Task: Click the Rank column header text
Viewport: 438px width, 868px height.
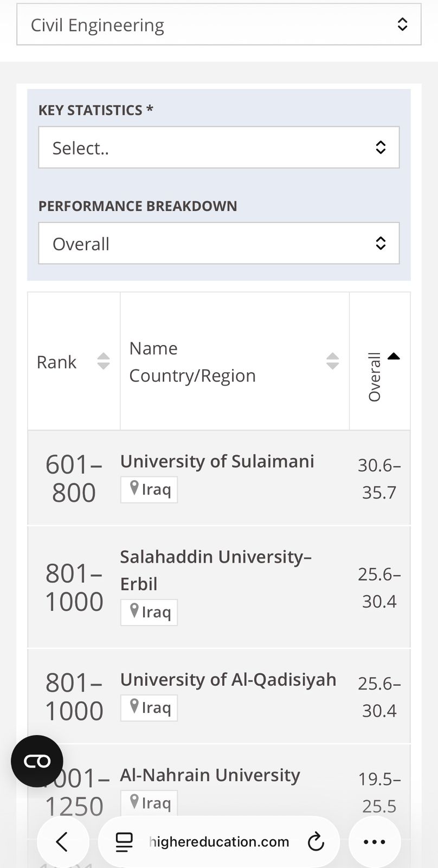Action: pyautogui.click(x=56, y=362)
